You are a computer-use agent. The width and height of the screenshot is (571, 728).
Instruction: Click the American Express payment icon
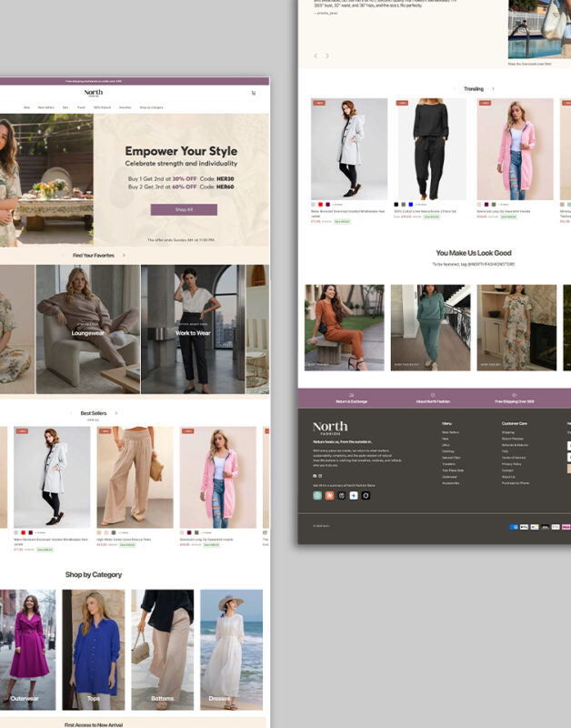tap(515, 527)
